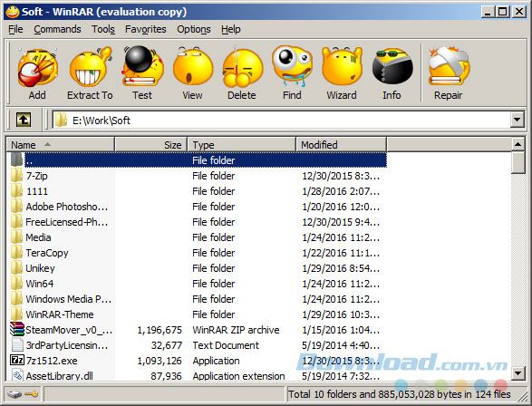The height and width of the screenshot is (406, 532).
Task: Select the Adobe Photosho... folder name
Action: pyautogui.click(x=66, y=207)
